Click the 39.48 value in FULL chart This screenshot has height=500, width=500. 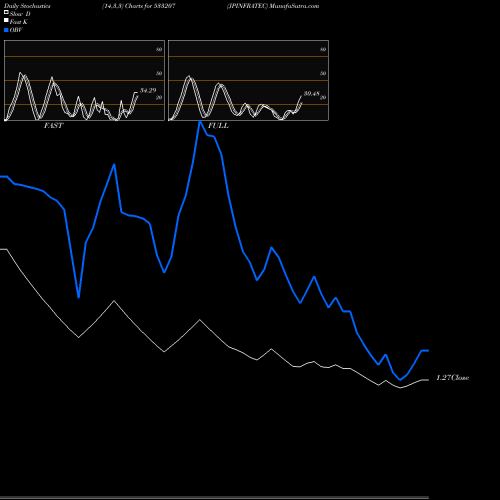312,94
